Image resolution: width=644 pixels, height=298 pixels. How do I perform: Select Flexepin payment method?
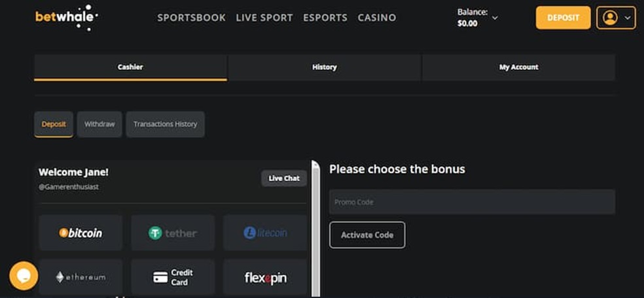[265, 277]
